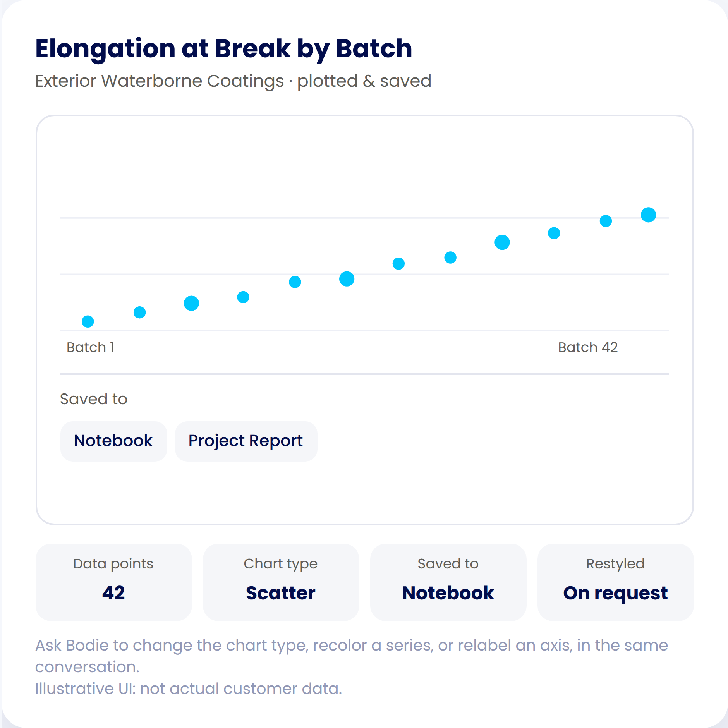
Task: Select the seventh scatter data point
Action: point(398,264)
